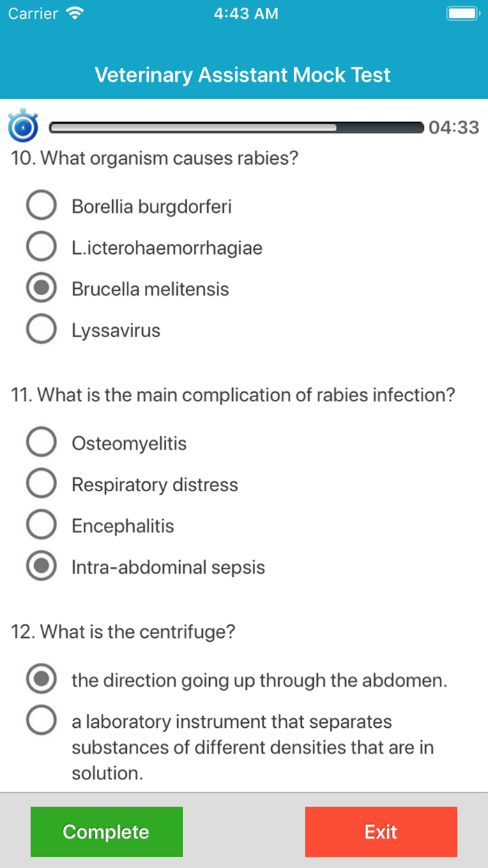Click the Veterinary Assistant Mock Test header
This screenshot has width=488, height=868.
pos(243,75)
